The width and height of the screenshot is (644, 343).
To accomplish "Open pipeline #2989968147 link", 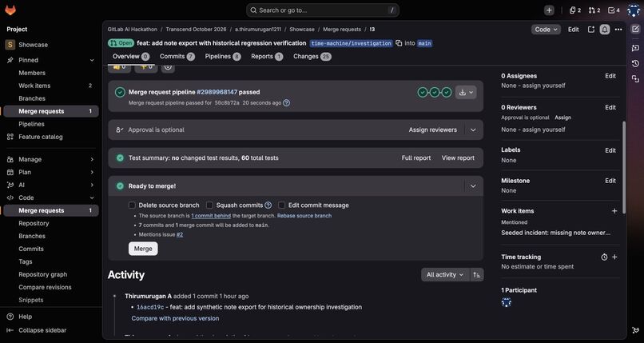I will [217, 92].
